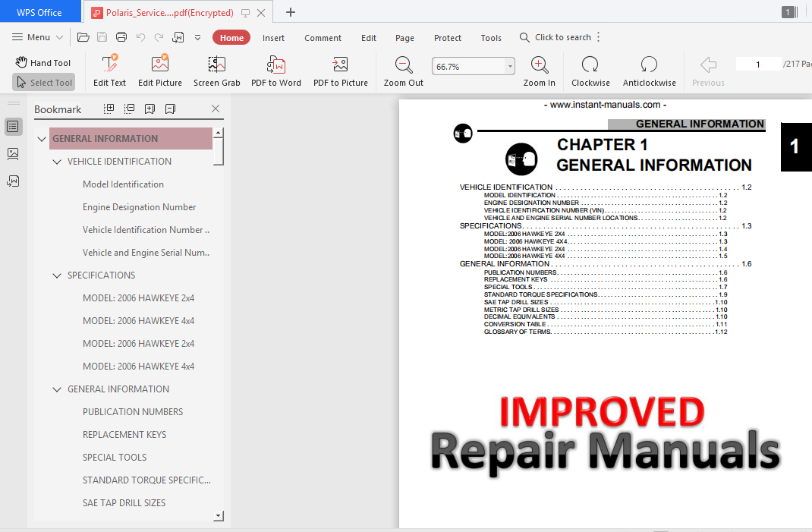
Task: Close the Bookmark panel
Action: coord(216,109)
